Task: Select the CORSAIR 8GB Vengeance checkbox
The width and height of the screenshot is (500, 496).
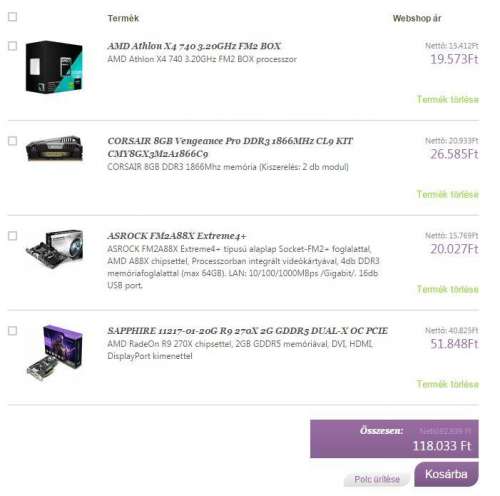Action: 12,141
